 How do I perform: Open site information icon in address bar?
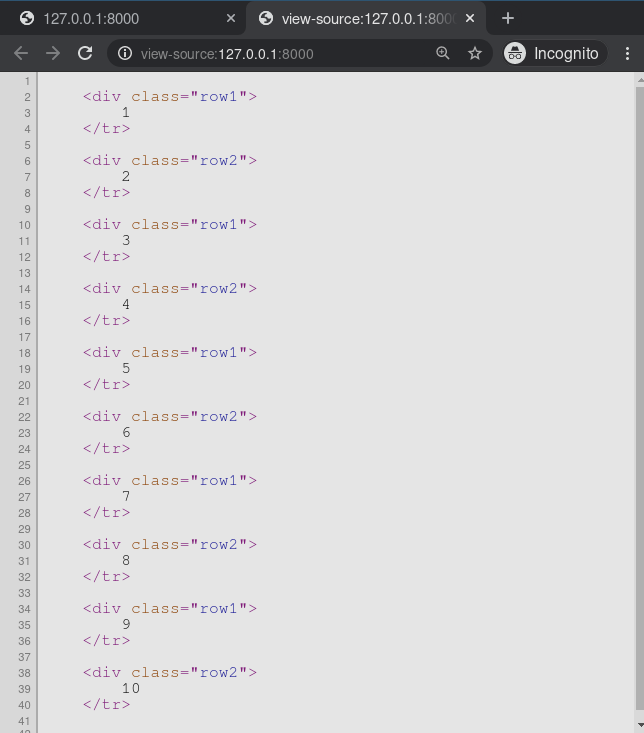click(125, 53)
